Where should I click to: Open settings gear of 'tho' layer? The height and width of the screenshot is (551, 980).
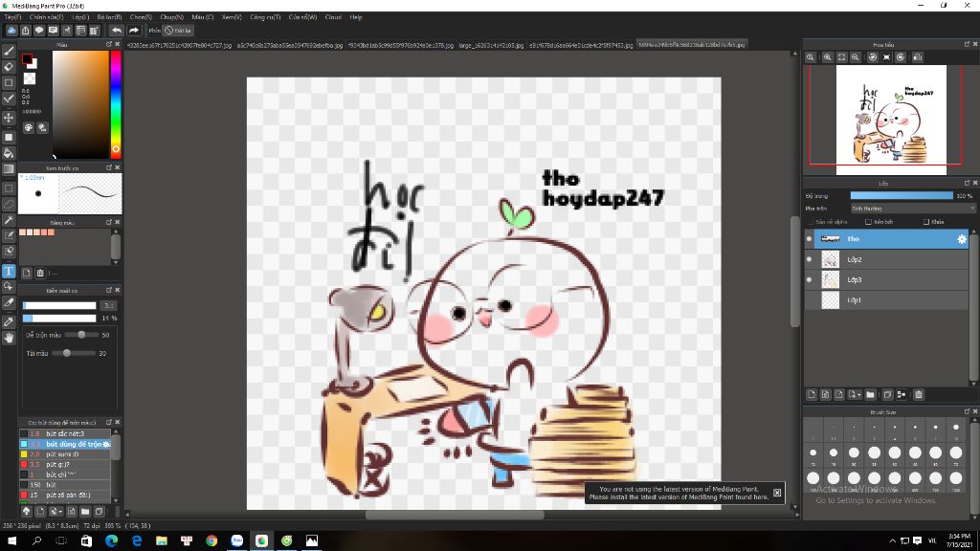pyautogui.click(x=962, y=238)
